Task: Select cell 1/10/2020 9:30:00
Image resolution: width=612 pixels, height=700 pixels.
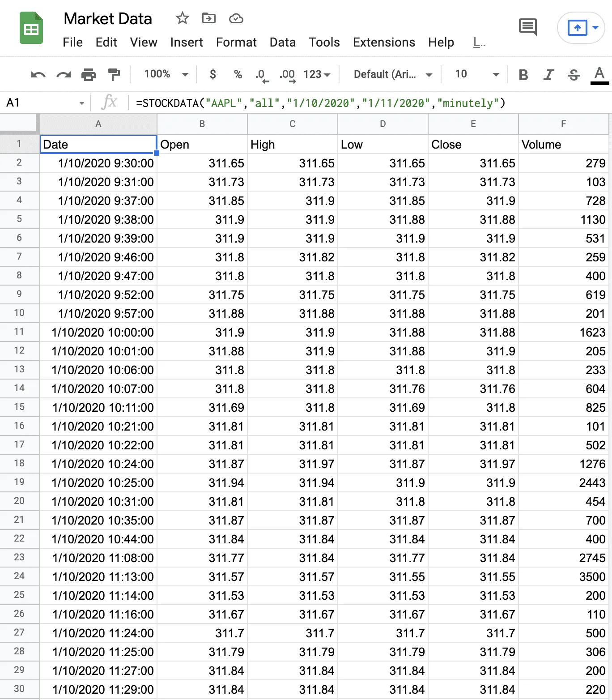Action: pos(98,163)
